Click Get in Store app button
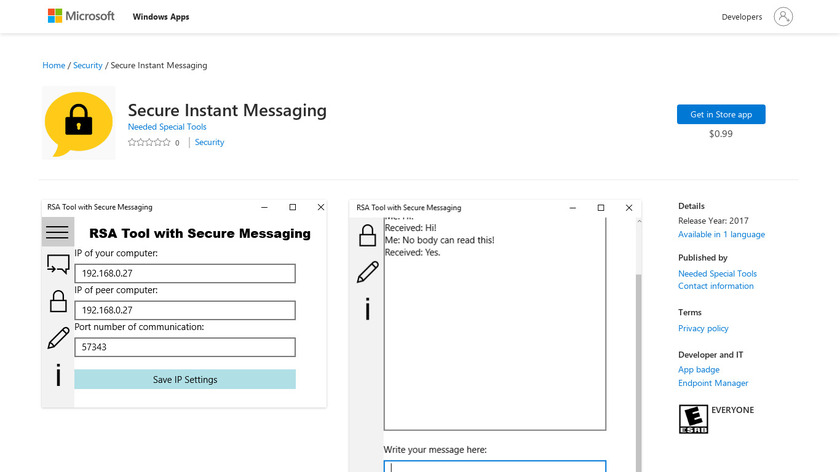The image size is (840, 472). (x=721, y=114)
